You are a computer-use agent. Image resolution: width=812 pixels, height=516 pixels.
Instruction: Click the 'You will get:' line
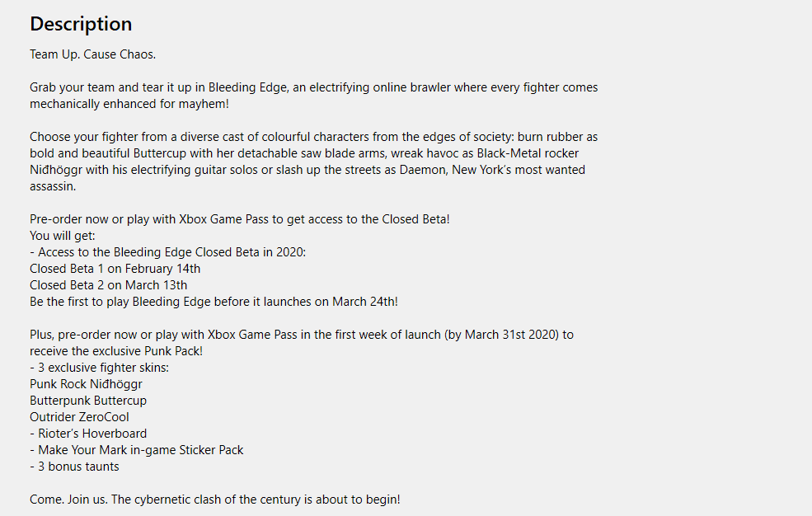pos(63,236)
